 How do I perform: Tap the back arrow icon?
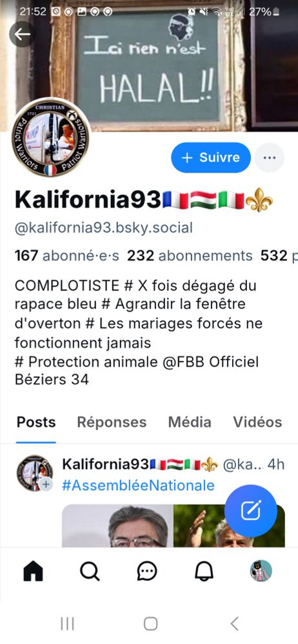(x=22, y=34)
